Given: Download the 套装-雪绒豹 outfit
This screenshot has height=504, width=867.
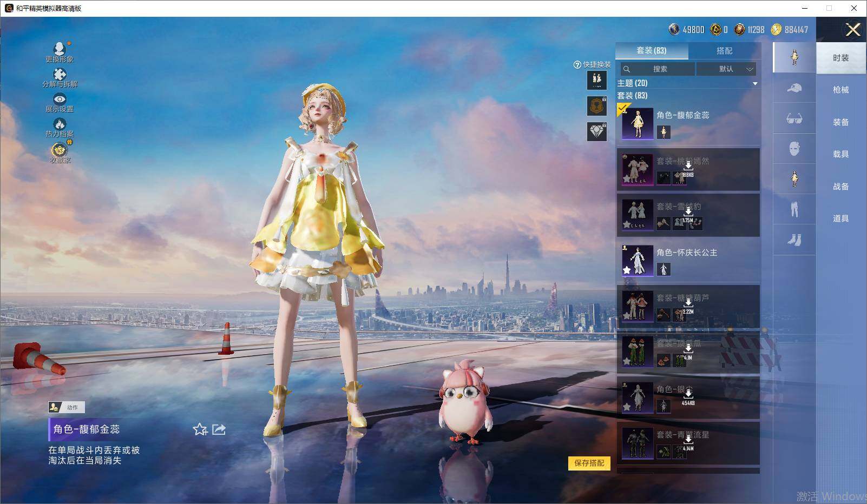Looking at the screenshot, I should [688, 214].
